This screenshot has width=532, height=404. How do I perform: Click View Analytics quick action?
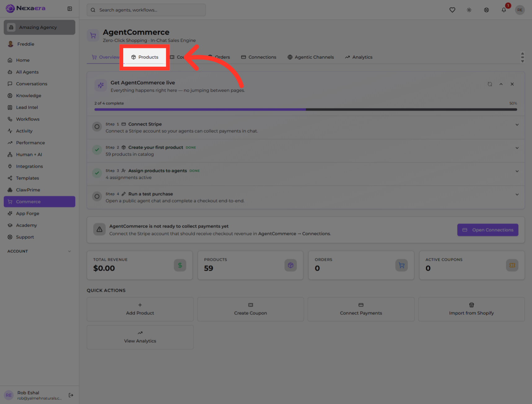(140, 337)
